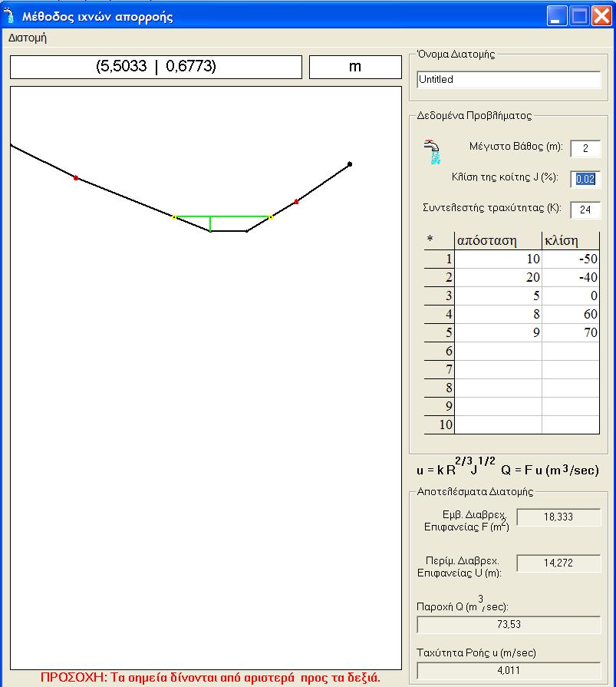Click the απόσταση column header
The width and height of the screenshot is (616, 687).
[x=498, y=240]
